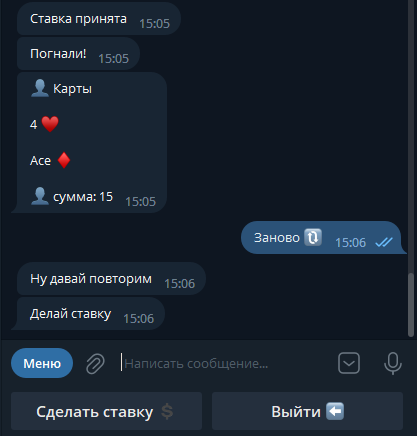Click the chat vertical scrollbar thumb
This screenshot has height=436, width=417.
[x=411, y=305]
